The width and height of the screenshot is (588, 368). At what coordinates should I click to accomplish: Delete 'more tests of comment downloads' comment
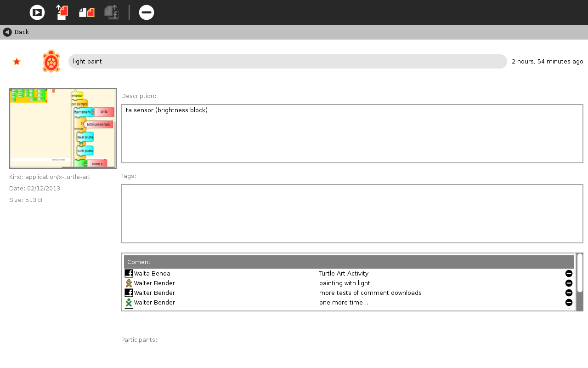click(x=569, y=293)
